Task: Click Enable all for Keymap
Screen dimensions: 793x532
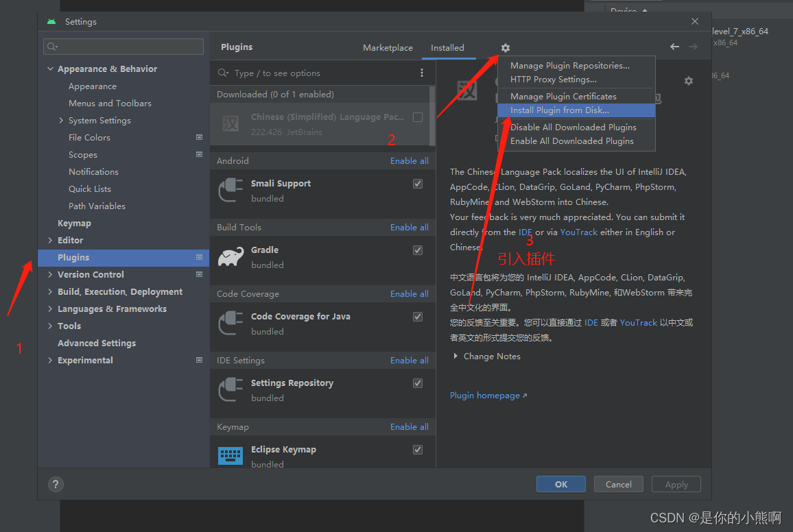Action: (409, 427)
